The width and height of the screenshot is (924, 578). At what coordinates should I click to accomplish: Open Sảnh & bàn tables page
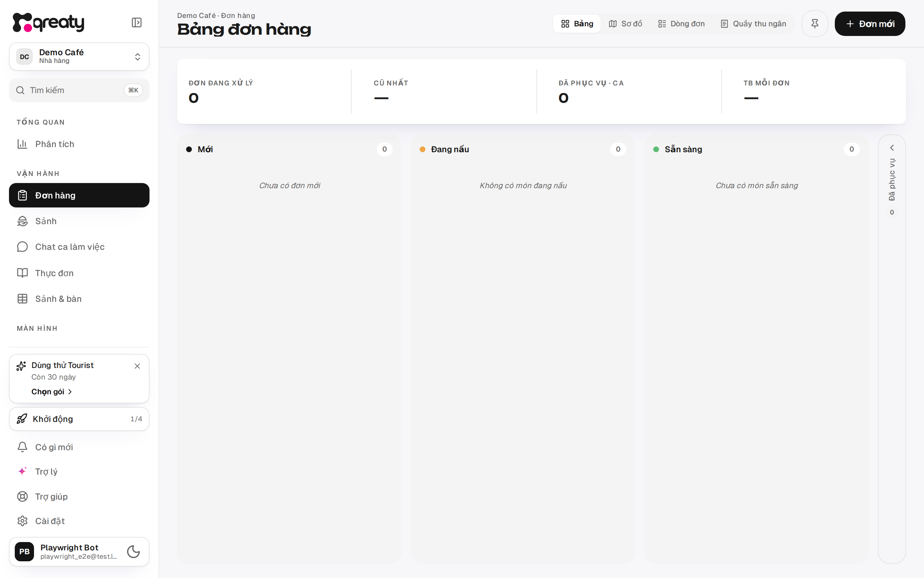(x=79, y=299)
